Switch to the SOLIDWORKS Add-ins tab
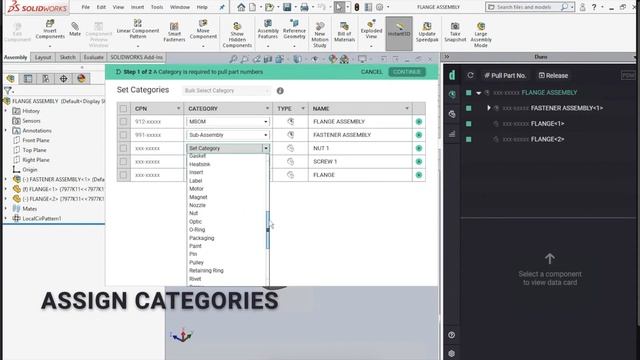The height and width of the screenshot is (360, 640). tap(136, 58)
